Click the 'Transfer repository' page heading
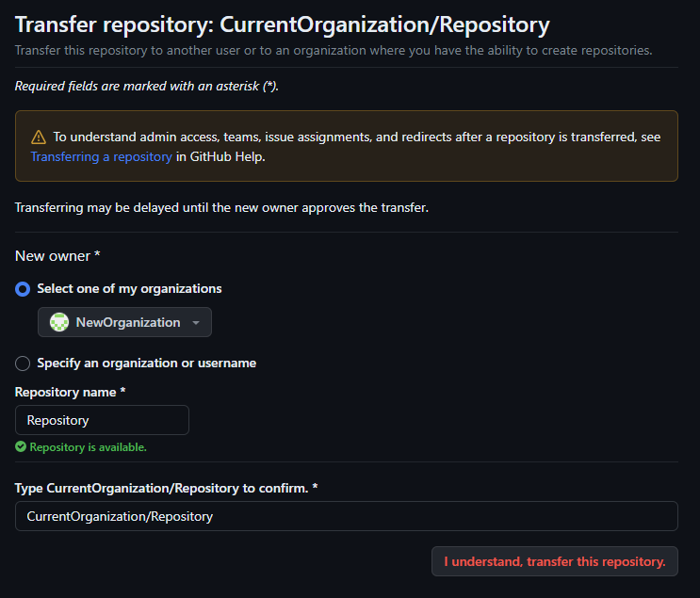 point(282,25)
